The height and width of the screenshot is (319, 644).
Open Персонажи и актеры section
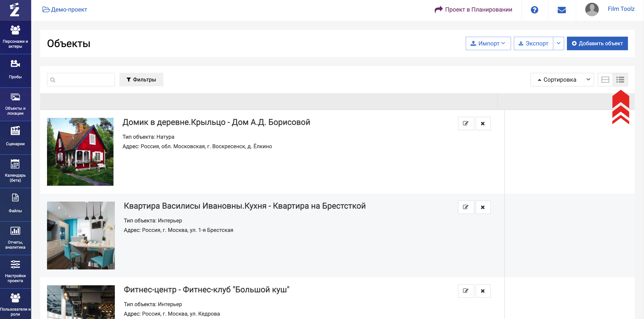coord(15,37)
